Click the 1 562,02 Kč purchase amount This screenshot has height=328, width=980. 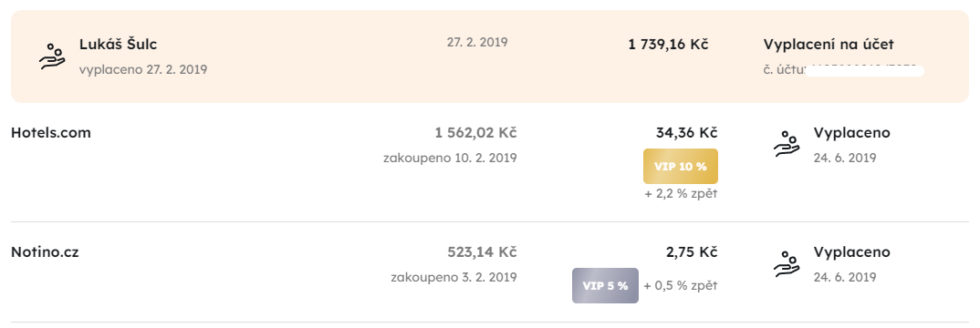pos(476,133)
